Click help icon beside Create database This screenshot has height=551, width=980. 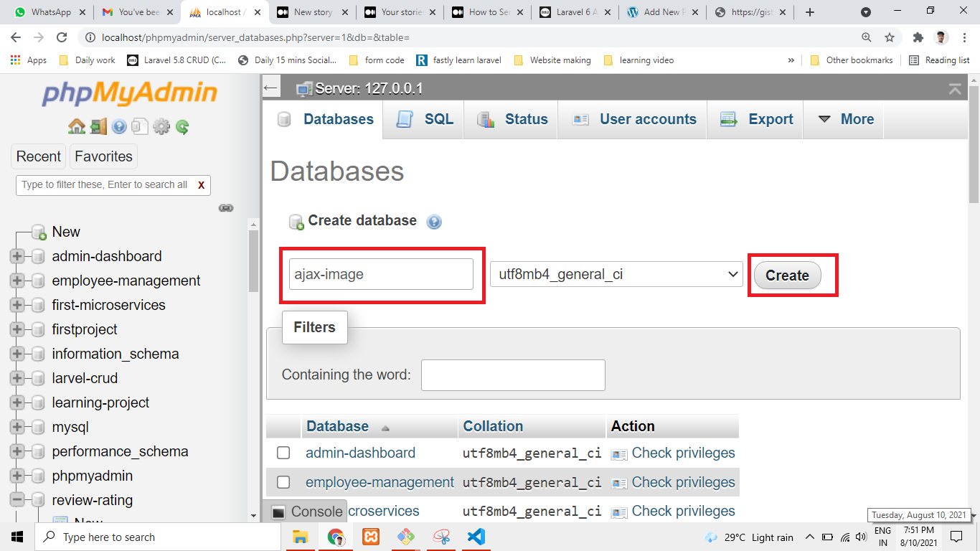[x=434, y=222]
